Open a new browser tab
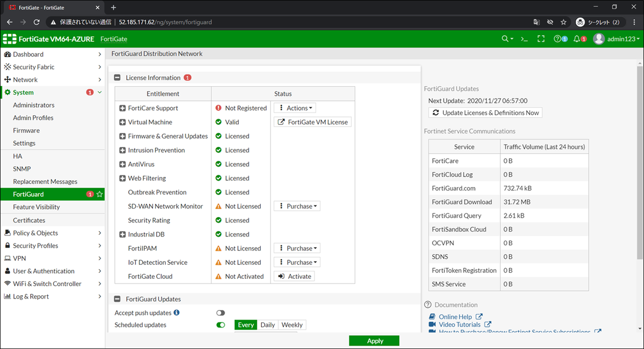 tap(113, 8)
